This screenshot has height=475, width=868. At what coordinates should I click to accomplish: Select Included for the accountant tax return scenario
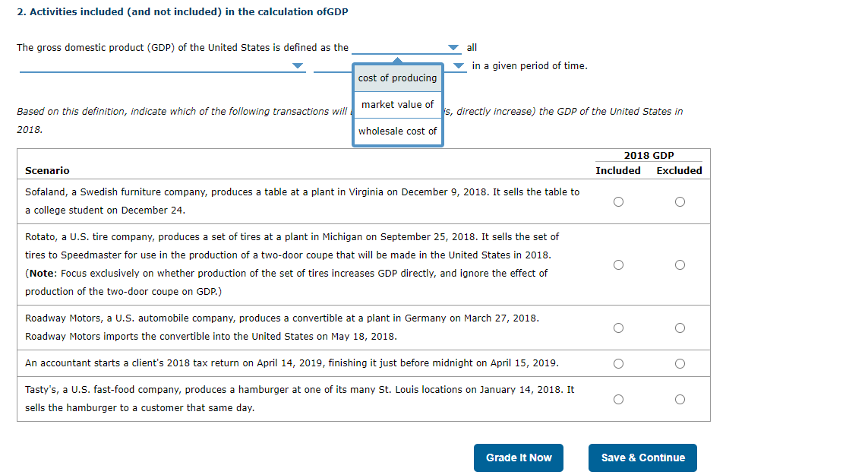619,363
